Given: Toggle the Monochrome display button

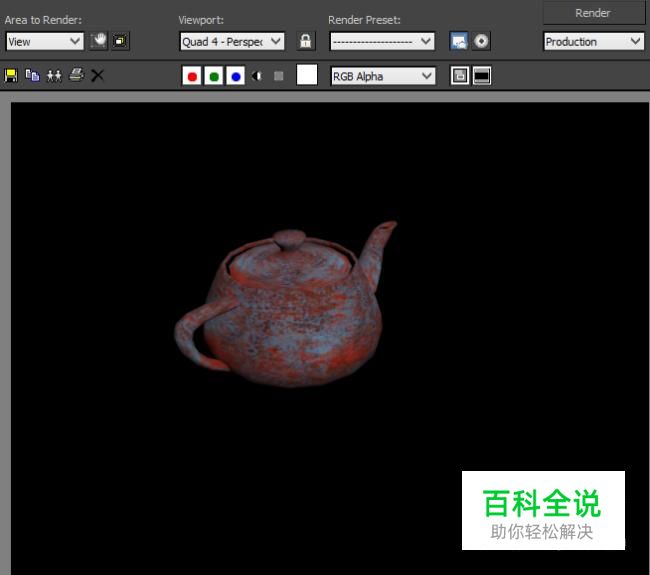Looking at the screenshot, I should coord(279,76).
